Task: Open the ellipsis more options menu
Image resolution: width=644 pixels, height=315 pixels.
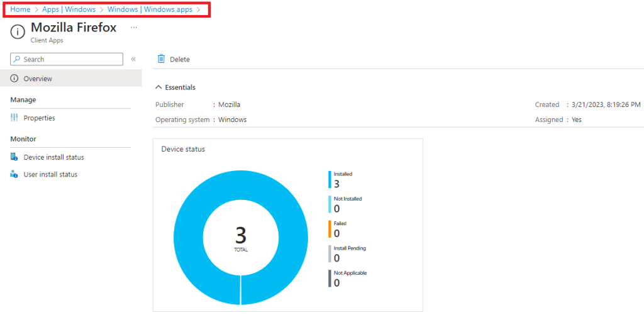Action: click(133, 28)
